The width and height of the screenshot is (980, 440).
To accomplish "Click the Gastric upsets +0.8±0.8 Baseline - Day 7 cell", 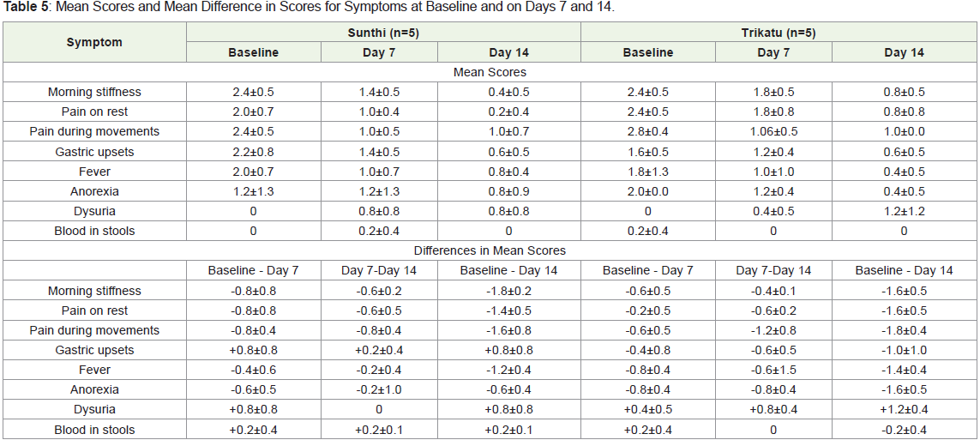I will [253, 350].
